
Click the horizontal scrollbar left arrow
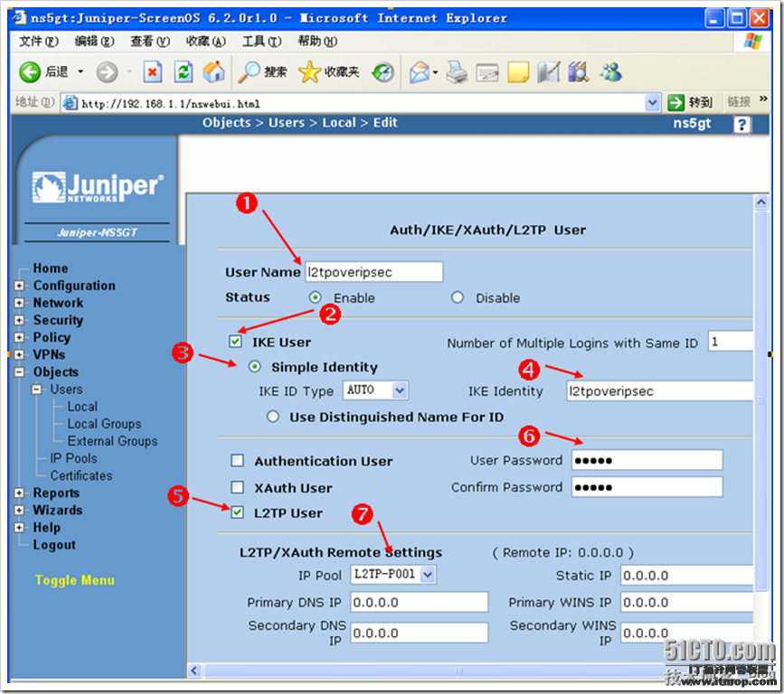(x=194, y=671)
